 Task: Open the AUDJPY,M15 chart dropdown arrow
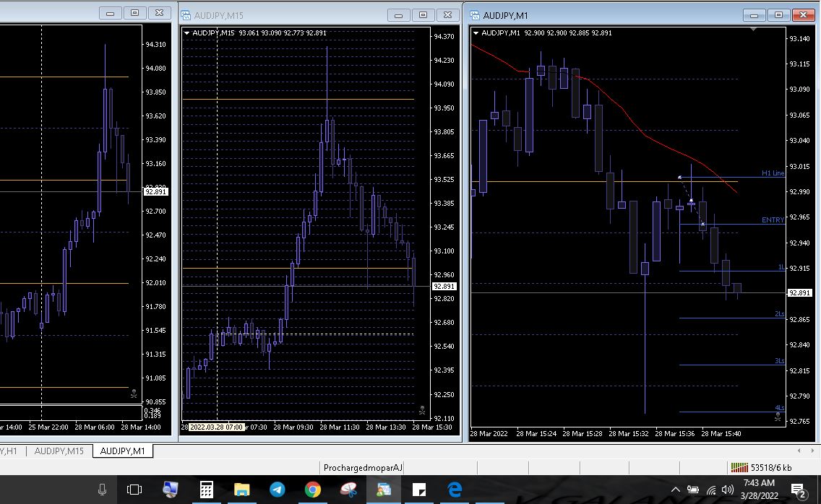186,33
